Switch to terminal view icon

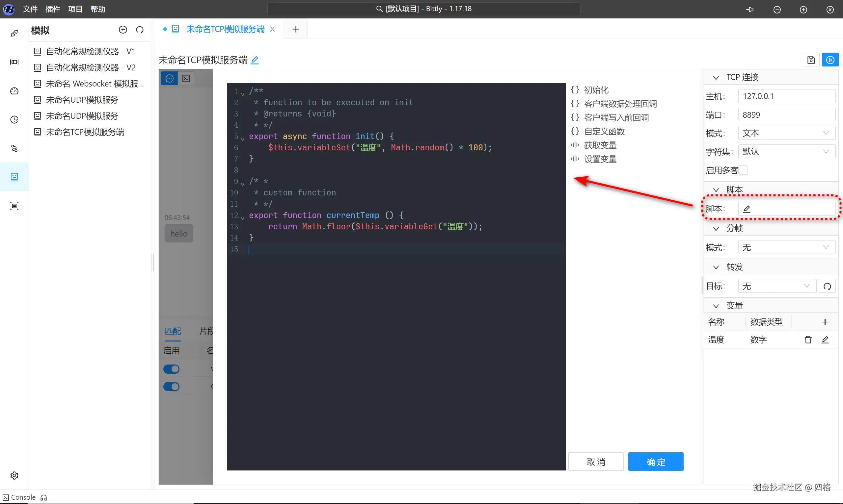[x=186, y=78]
